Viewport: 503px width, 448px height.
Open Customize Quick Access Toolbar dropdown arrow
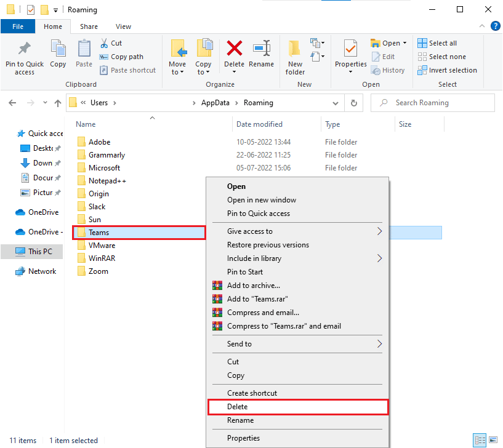[x=55, y=10]
